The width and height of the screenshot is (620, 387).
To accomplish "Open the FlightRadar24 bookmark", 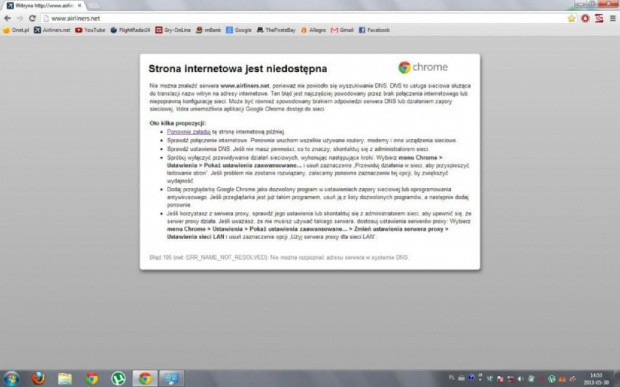I will click(130, 30).
